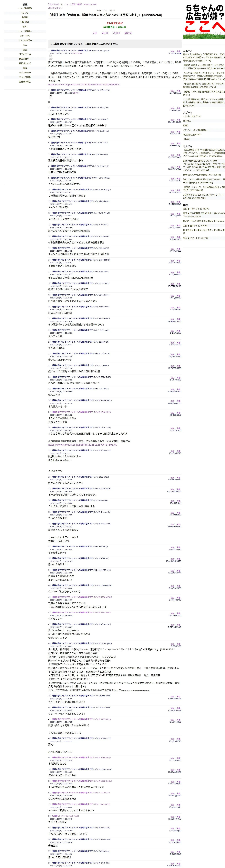Open thread 【悲報】ドジャース、佐々木朗希を放出へ

(204, 189)
